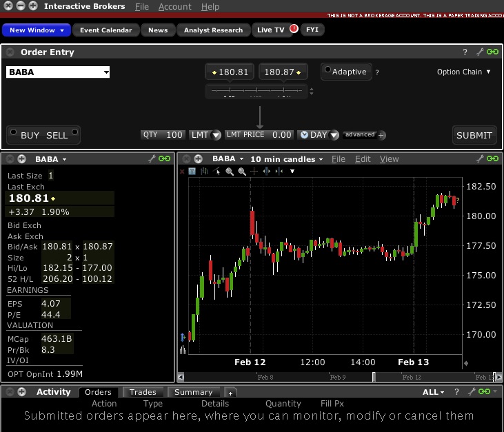This screenshot has width=504, height=432.
Task: Click horizontal compress arrows chart icon
Action: coord(279,171)
